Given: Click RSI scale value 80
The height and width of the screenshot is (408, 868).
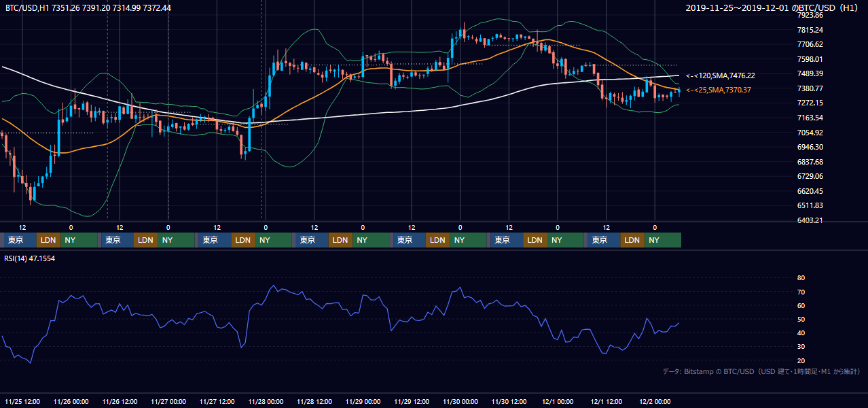Looking at the screenshot, I should click(801, 278).
